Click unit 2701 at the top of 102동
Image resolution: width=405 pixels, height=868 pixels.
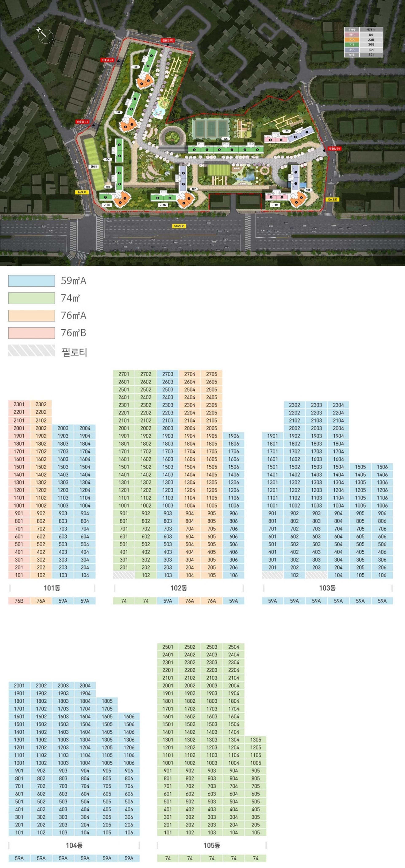click(x=124, y=374)
